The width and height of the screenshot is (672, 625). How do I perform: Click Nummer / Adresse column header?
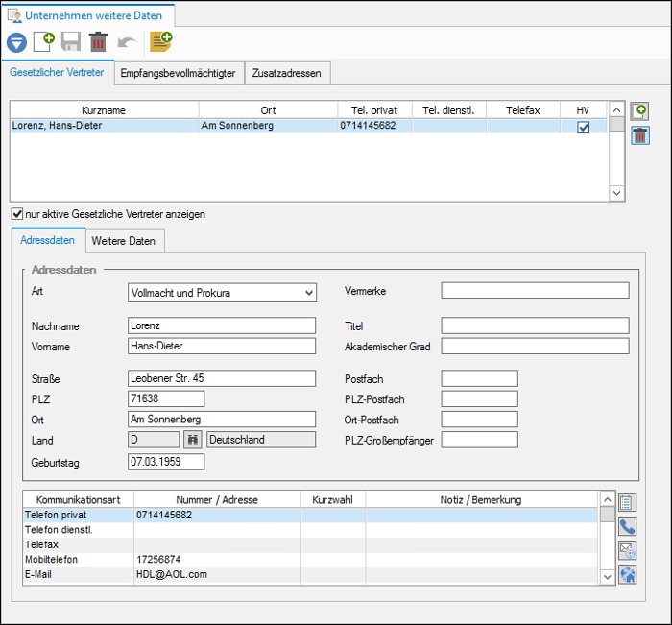coord(217,500)
